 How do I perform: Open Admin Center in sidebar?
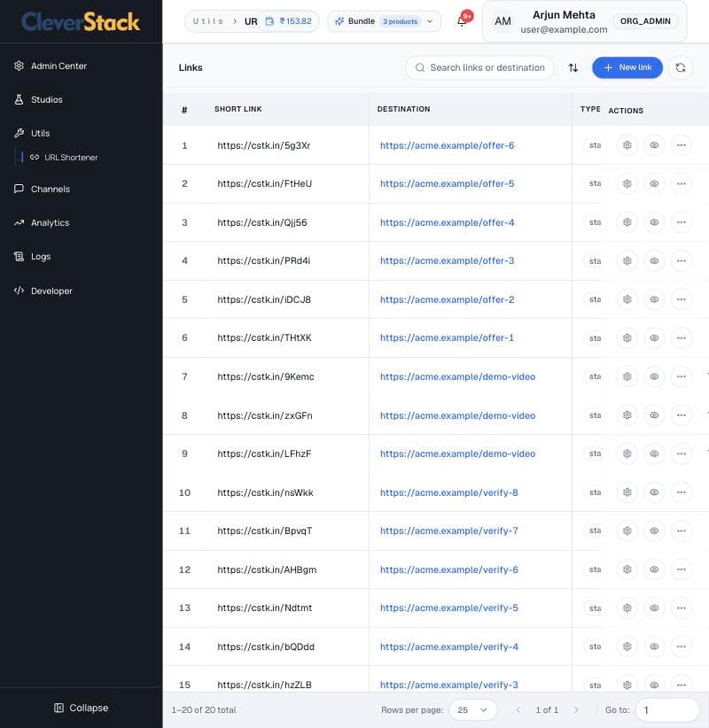[x=51, y=66]
